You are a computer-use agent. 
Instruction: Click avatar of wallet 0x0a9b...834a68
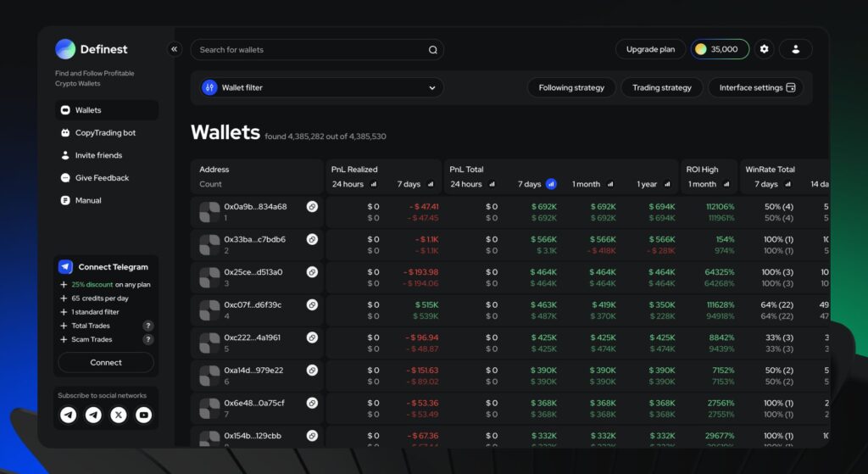tap(210, 212)
